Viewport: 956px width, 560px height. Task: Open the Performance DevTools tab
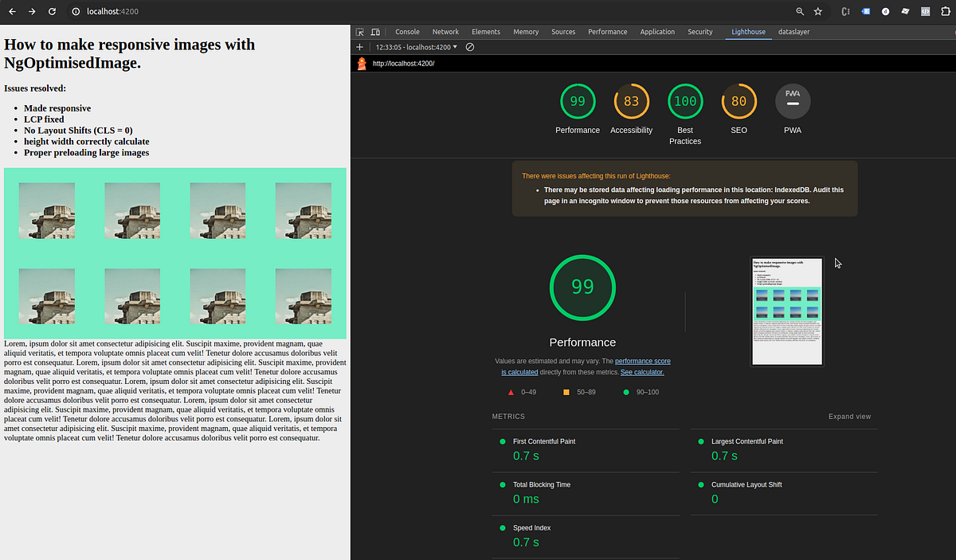(607, 32)
